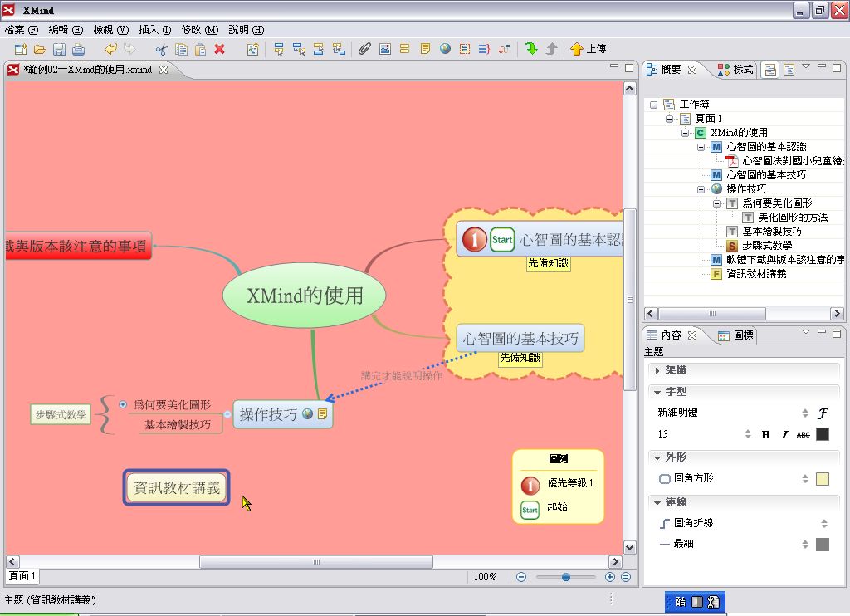Collapse the 連線 section
The height and width of the screenshot is (616, 850).
(657, 502)
